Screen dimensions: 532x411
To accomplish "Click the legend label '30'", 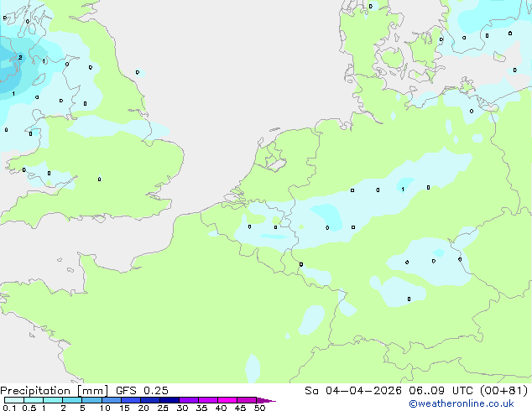I will [x=182, y=408].
